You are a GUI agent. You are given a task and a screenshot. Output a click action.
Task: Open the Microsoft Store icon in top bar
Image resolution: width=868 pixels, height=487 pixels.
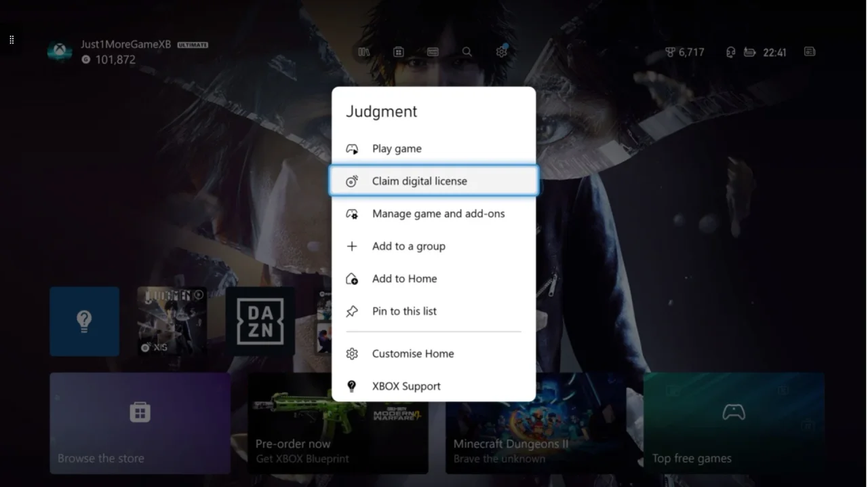(x=399, y=52)
